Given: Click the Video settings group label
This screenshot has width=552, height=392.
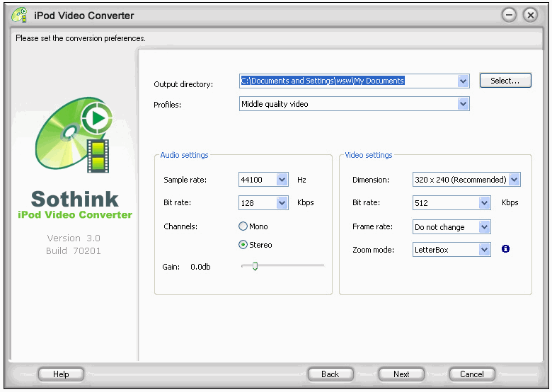Looking at the screenshot, I should coord(368,155).
